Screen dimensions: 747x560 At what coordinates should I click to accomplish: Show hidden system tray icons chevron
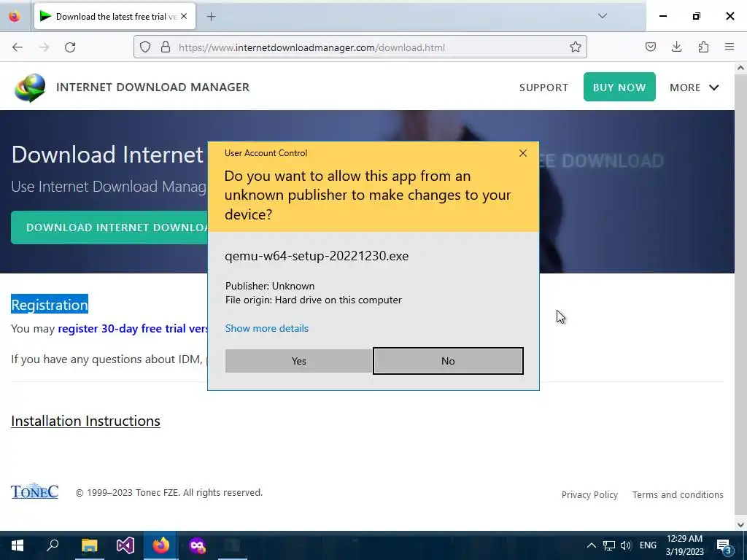click(x=591, y=545)
